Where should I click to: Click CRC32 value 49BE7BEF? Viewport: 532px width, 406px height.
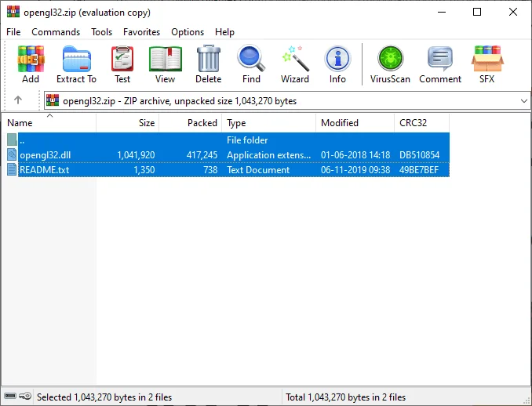(x=419, y=170)
